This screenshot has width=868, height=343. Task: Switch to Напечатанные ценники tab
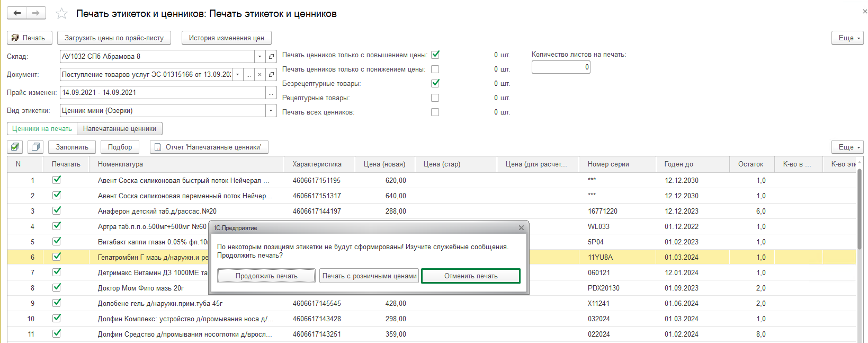tap(120, 129)
